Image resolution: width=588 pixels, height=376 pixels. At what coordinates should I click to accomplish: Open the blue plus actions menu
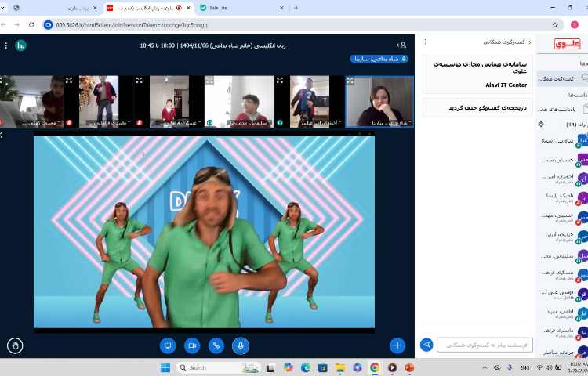397,345
